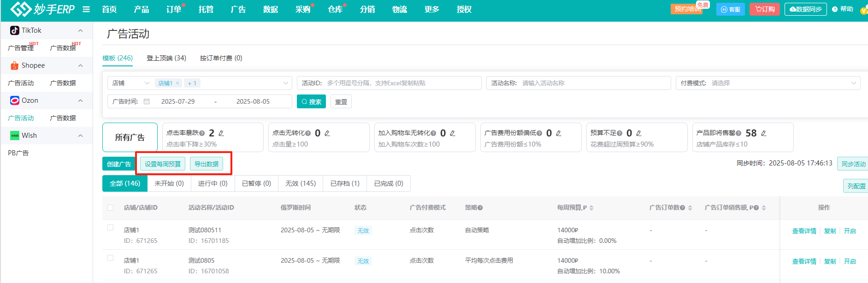The height and width of the screenshot is (283, 868).
Task: Check the row for 测试0805
Action: (111, 258)
